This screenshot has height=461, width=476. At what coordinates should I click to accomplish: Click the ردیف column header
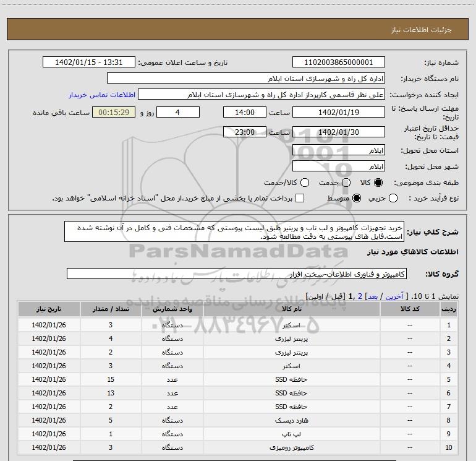pyautogui.click(x=449, y=309)
